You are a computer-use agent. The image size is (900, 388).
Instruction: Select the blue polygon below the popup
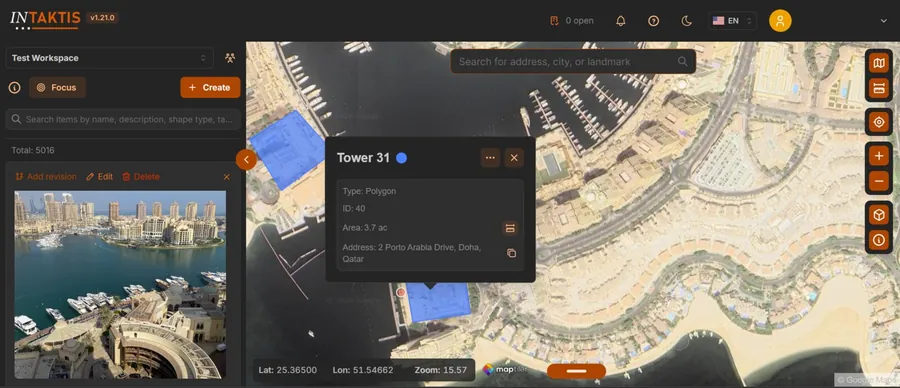coord(439,302)
